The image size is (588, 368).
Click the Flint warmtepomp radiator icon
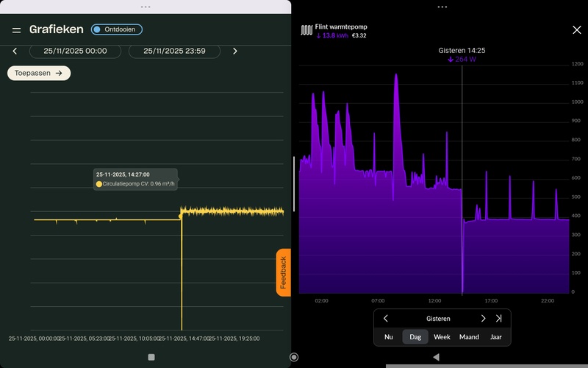(x=306, y=30)
